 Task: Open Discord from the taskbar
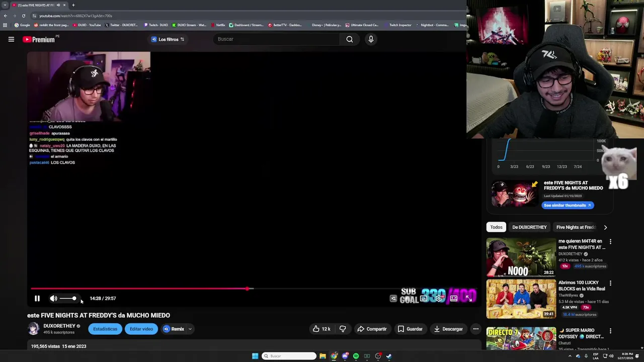[345, 356]
